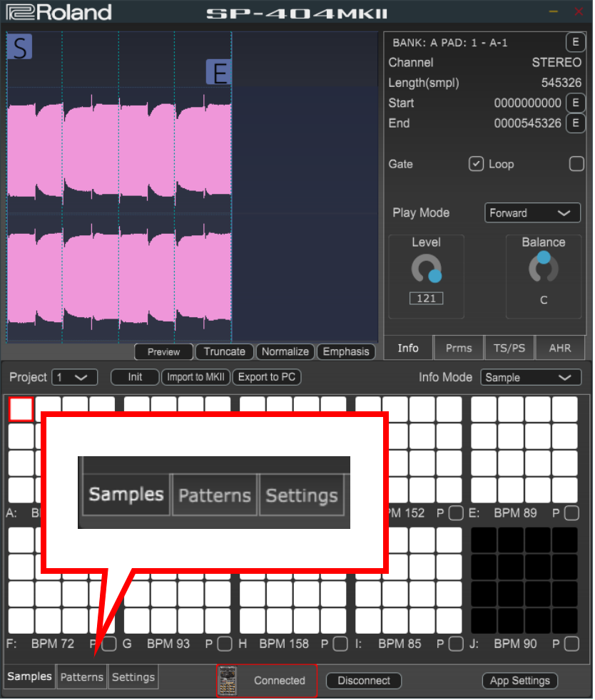Click the Disconnect button

[365, 681]
